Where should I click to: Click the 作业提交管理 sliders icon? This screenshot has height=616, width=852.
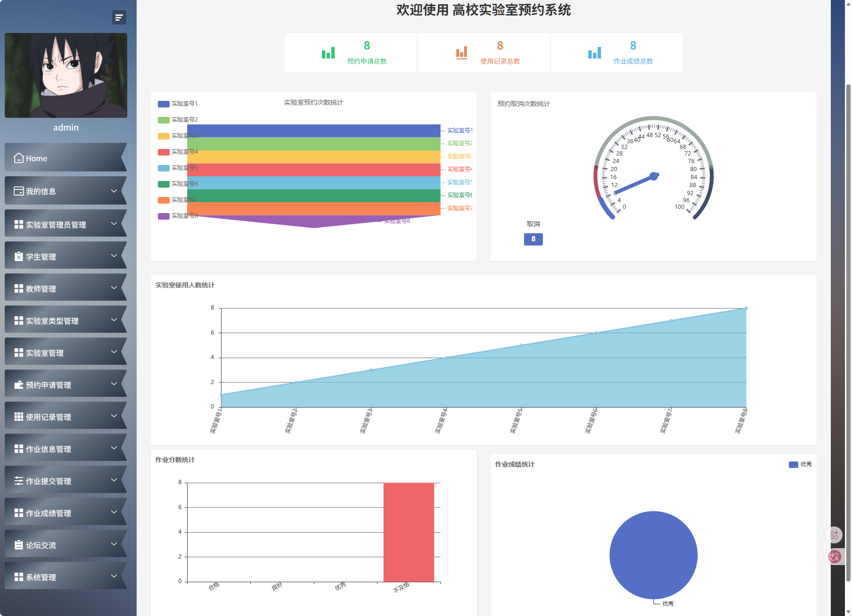click(19, 481)
